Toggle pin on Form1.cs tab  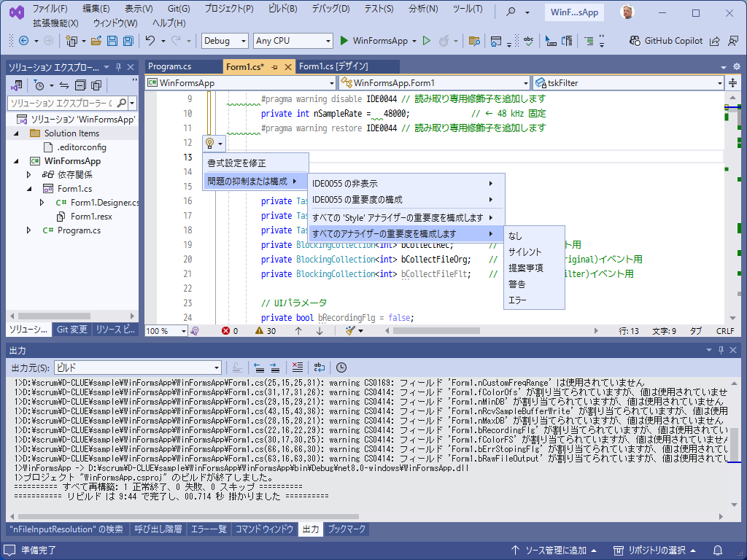[x=275, y=67]
